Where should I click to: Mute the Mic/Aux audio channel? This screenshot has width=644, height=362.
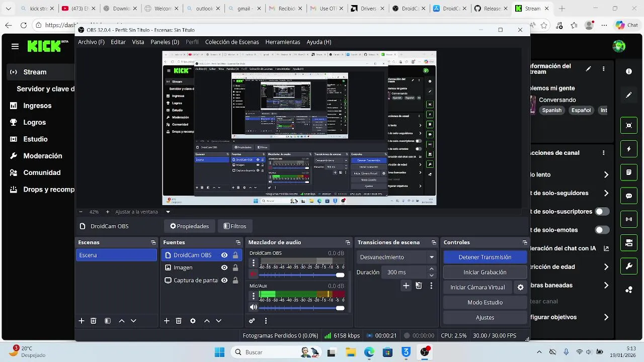(x=254, y=308)
